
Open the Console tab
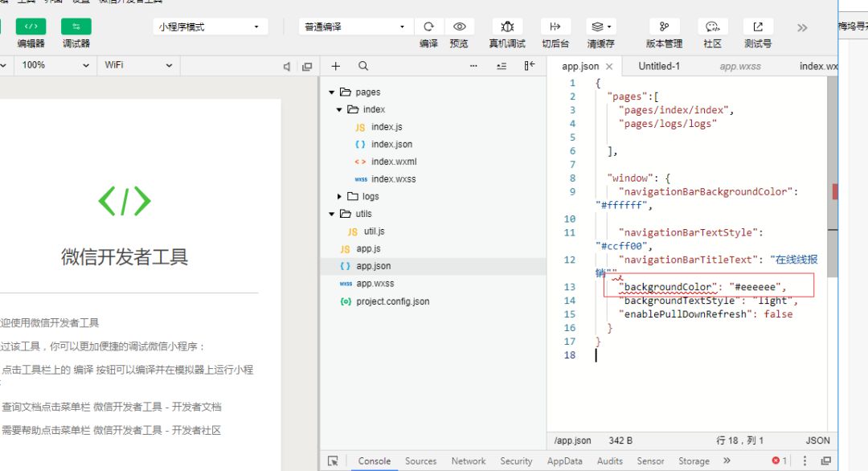pyautogui.click(x=375, y=461)
